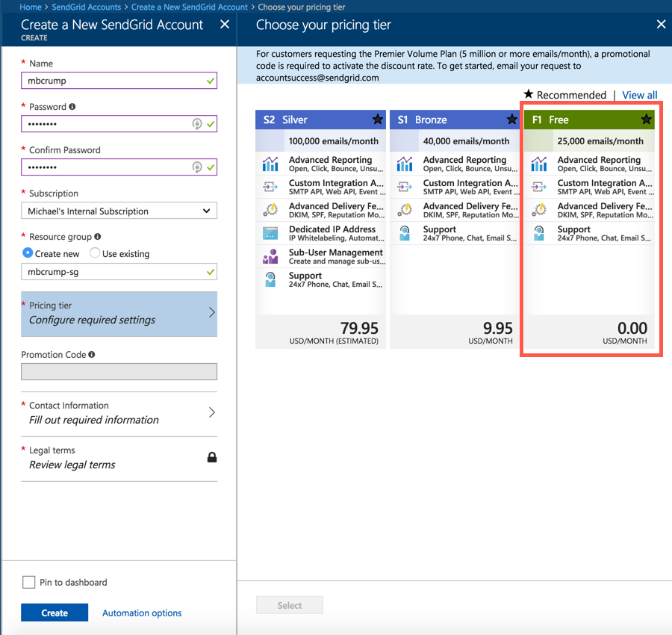Viewport: 672px width, 635px height.
Task: Select the Use existing resource group radio
Action: point(95,253)
